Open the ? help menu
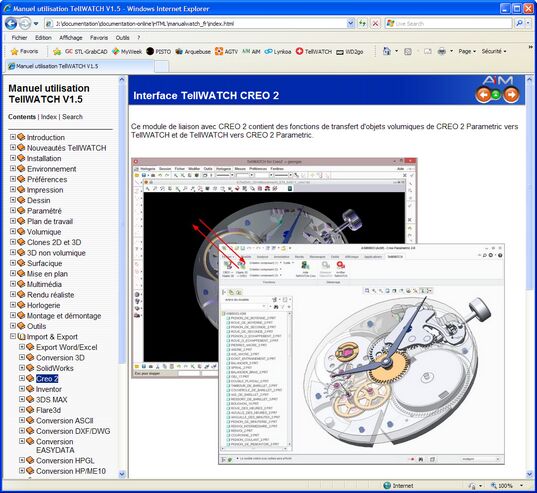 tap(138, 38)
